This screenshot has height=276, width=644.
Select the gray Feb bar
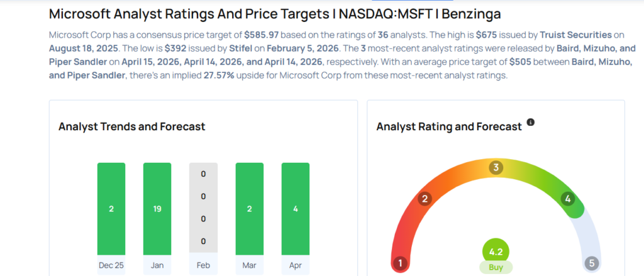tap(203, 208)
